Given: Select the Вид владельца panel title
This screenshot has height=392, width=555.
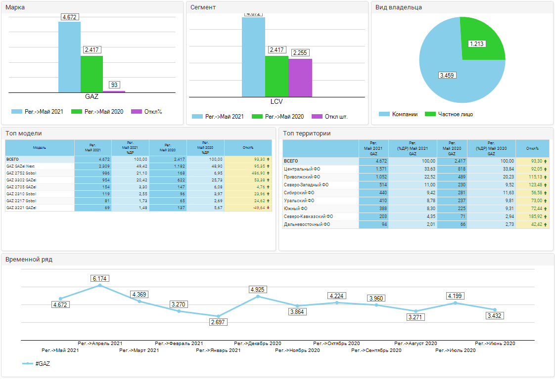Looking at the screenshot, I should 398,7.
